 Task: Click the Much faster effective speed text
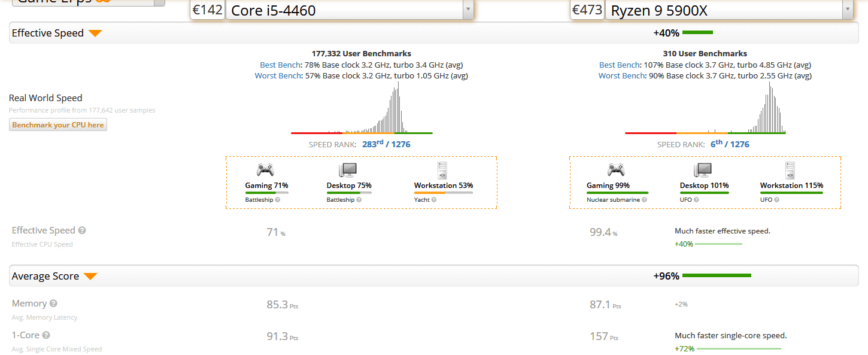click(x=723, y=231)
